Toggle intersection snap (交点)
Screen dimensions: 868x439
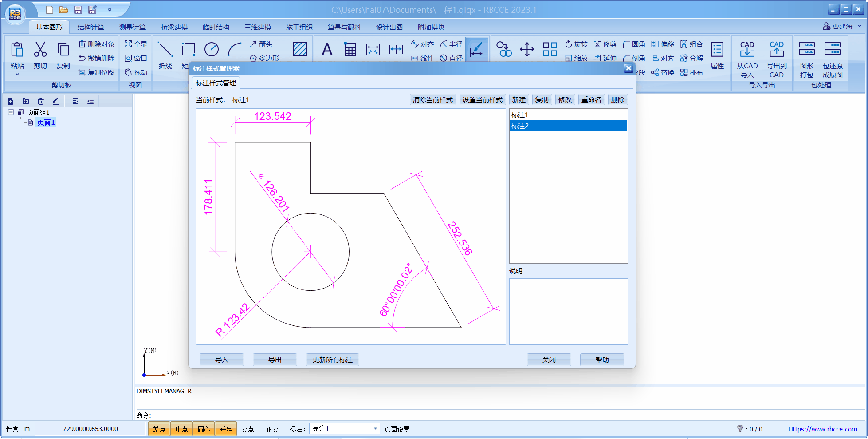coord(247,429)
